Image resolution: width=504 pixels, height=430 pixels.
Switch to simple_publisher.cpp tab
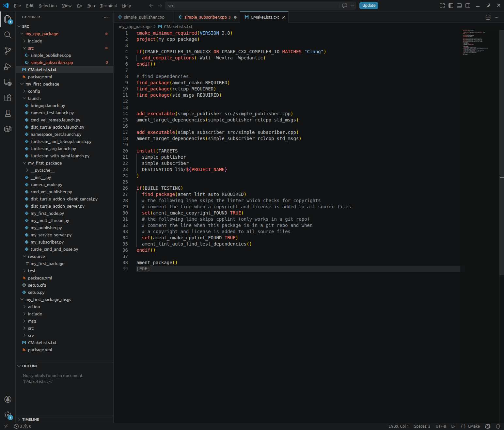tap(144, 17)
